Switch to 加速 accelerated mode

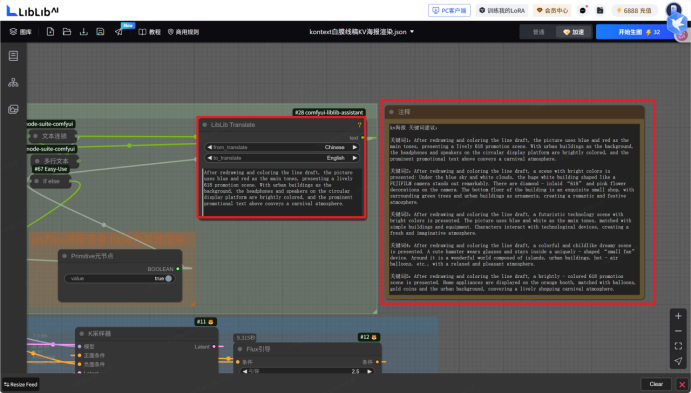tap(574, 32)
